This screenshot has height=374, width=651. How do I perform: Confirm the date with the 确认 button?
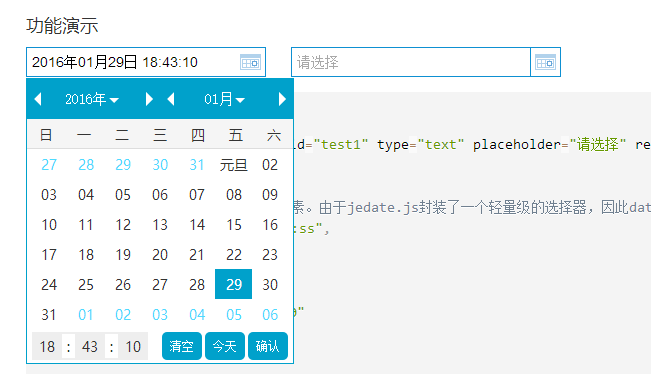268,346
